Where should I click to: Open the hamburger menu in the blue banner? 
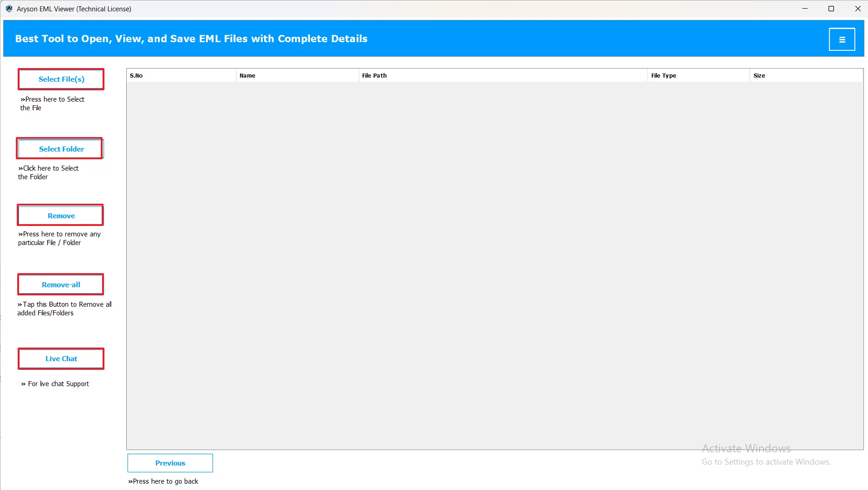pos(842,39)
